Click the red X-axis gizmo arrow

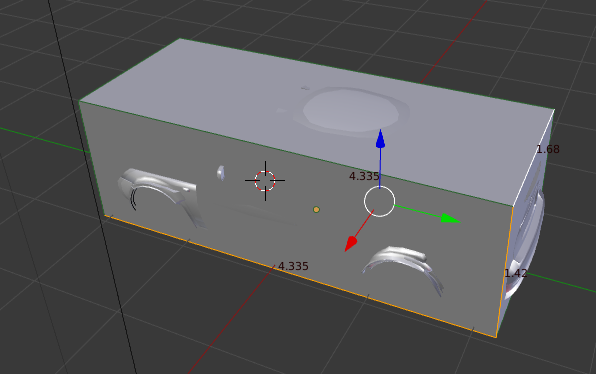pos(350,243)
